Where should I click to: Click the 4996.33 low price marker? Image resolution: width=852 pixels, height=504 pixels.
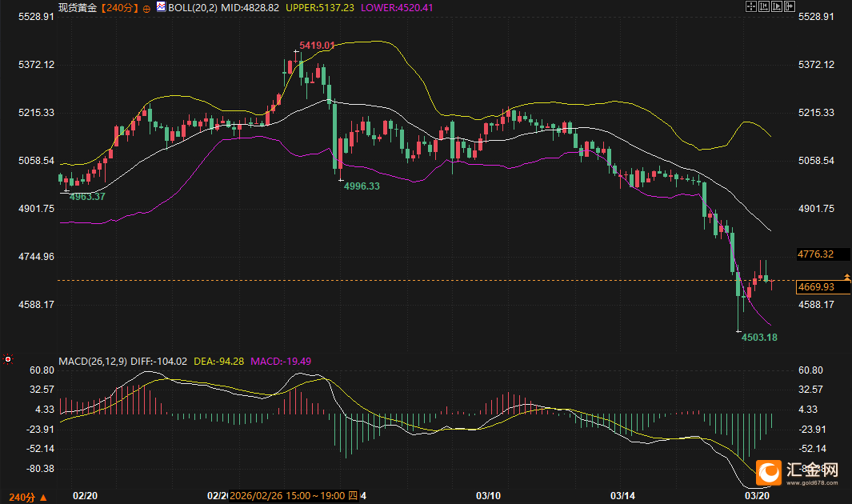point(362,186)
